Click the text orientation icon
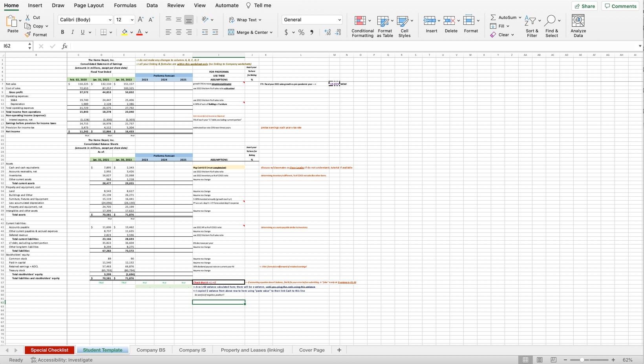644x364 pixels. click(x=205, y=20)
